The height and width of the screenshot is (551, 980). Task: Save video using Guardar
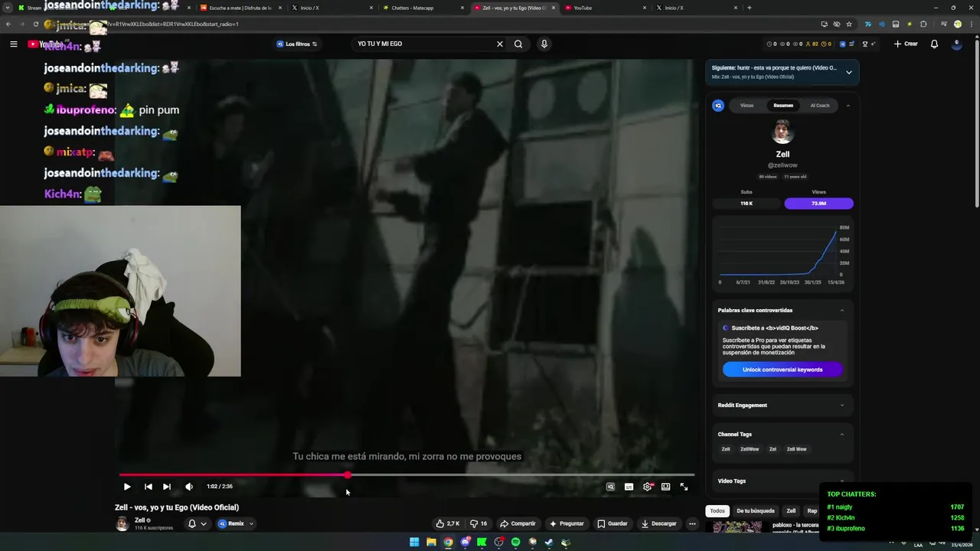point(612,523)
